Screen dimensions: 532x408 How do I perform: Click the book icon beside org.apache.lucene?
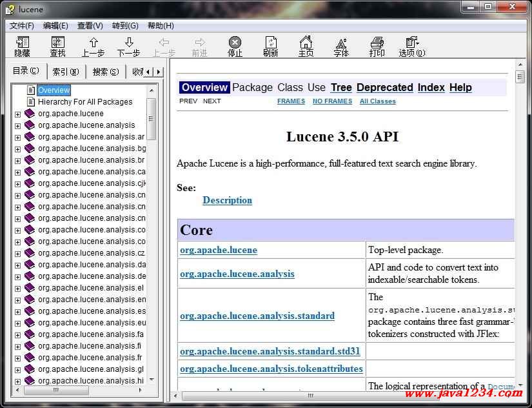[x=30, y=114]
